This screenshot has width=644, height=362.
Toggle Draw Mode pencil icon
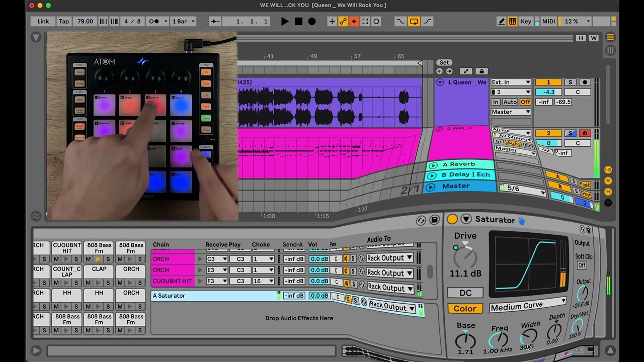point(501,21)
